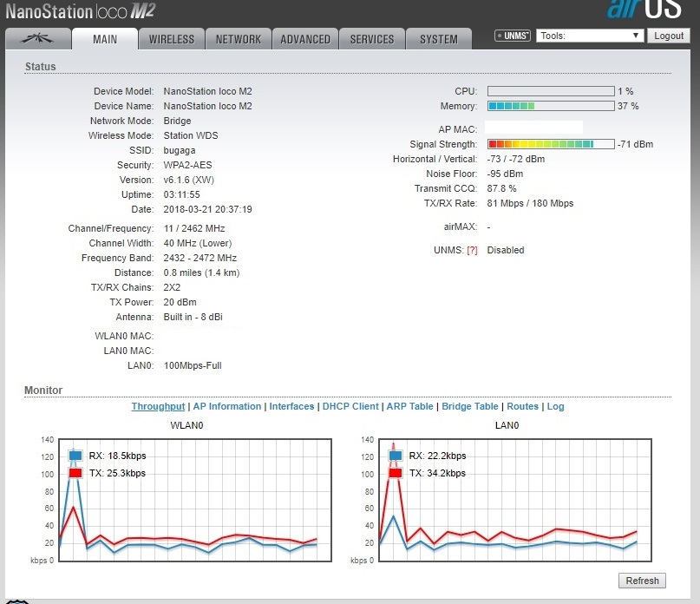Click distance 0.8 miles (1.4 km)
Screen dimensions: 700x604
click(202, 273)
